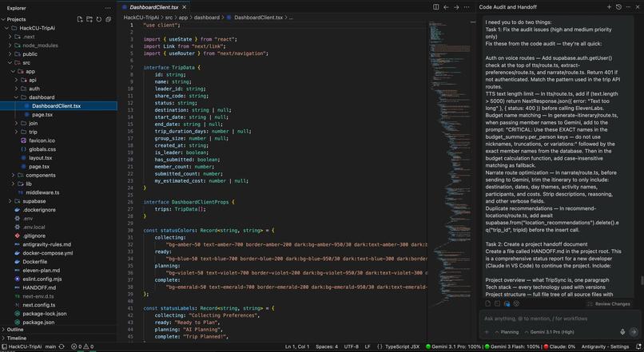Close the DashboardClient.tsx tab
644x352 pixels.
tap(185, 7)
